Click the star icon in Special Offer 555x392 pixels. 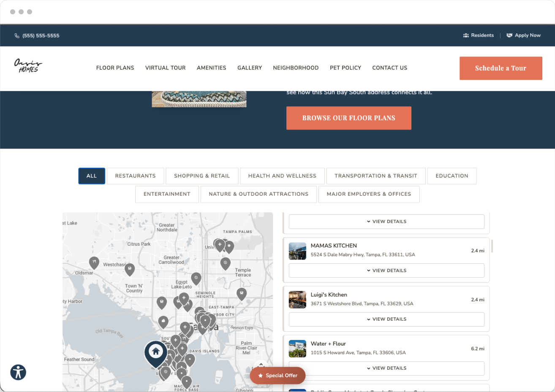[x=261, y=376]
